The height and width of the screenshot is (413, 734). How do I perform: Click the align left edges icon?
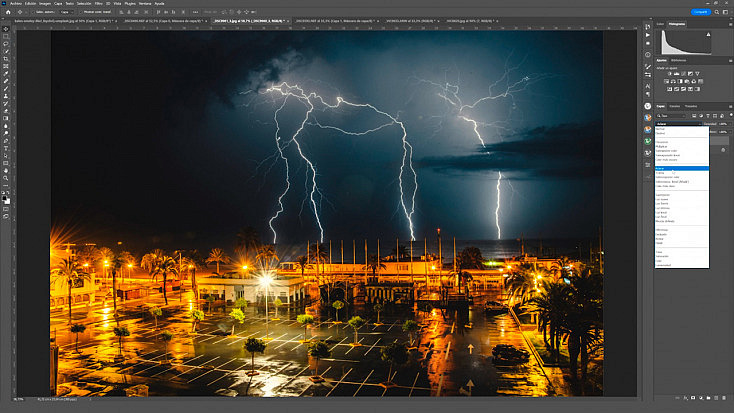(x=121, y=12)
